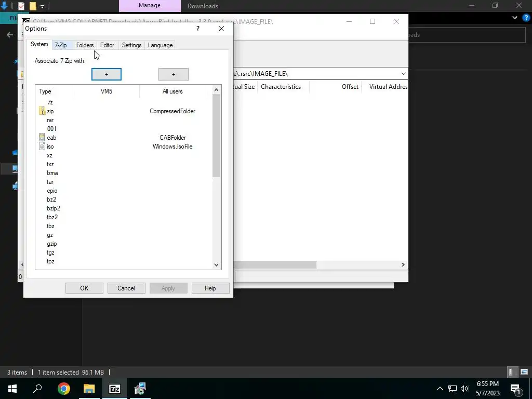The width and height of the screenshot is (532, 399).
Task: Switch to the Folders tab
Action: pyautogui.click(x=85, y=45)
